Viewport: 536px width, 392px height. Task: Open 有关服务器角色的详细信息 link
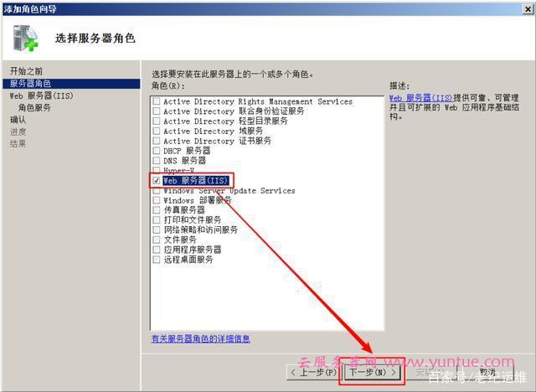[200, 338]
